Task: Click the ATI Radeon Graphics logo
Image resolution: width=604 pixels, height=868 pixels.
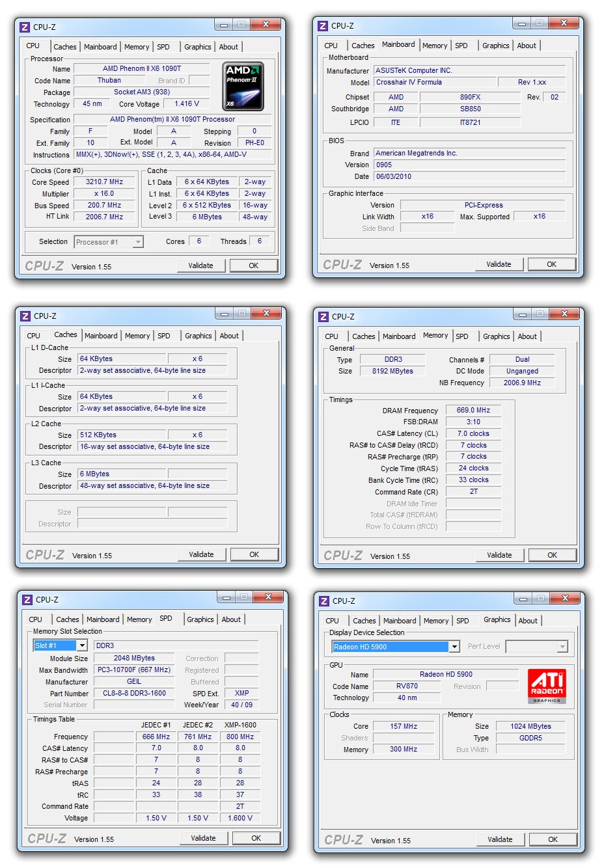Action: [x=547, y=686]
